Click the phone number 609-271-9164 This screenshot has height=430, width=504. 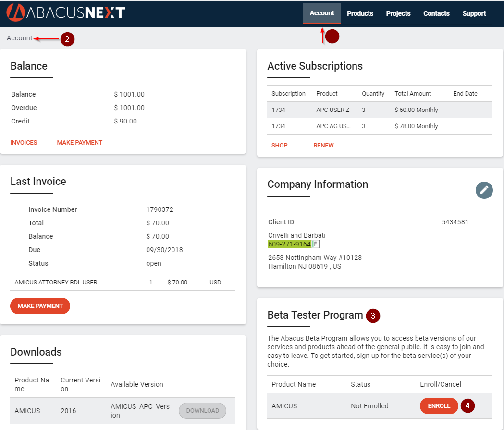[x=289, y=244]
